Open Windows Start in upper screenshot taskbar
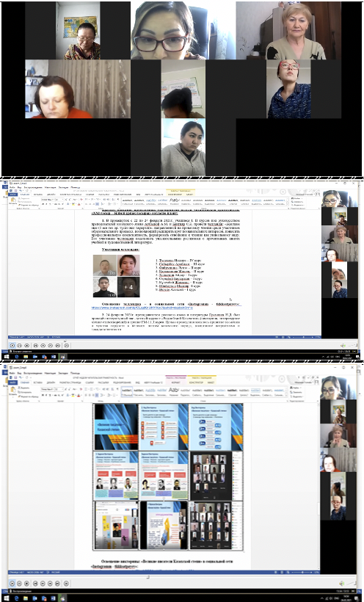364x602 pixels. (x=7, y=357)
